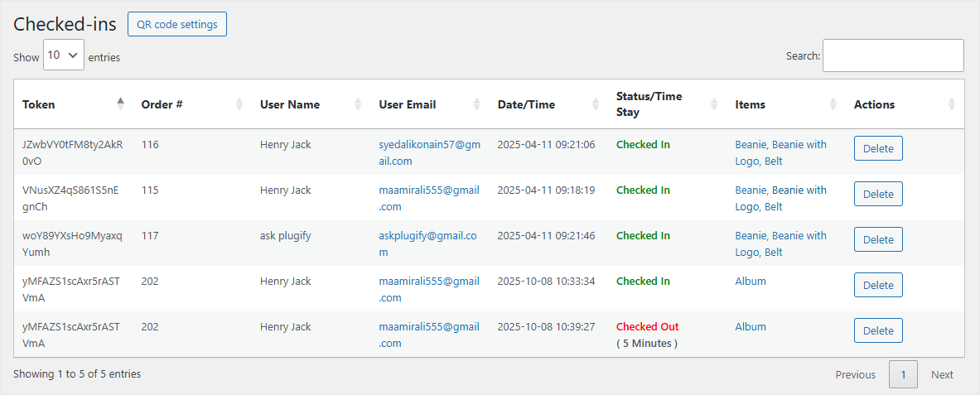Open the entries-per-page dropdown
Viewport: 980px width, 395px height.
click(64, 55)
